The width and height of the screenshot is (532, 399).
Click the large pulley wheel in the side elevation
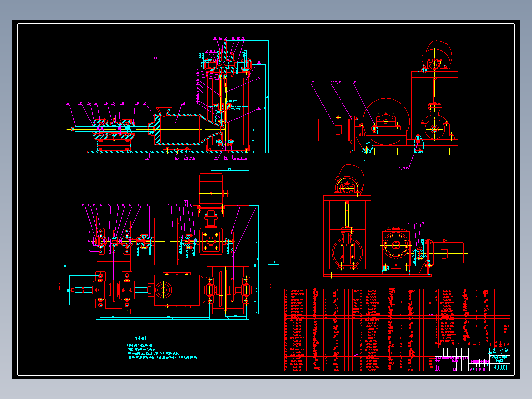coord(386,121)
